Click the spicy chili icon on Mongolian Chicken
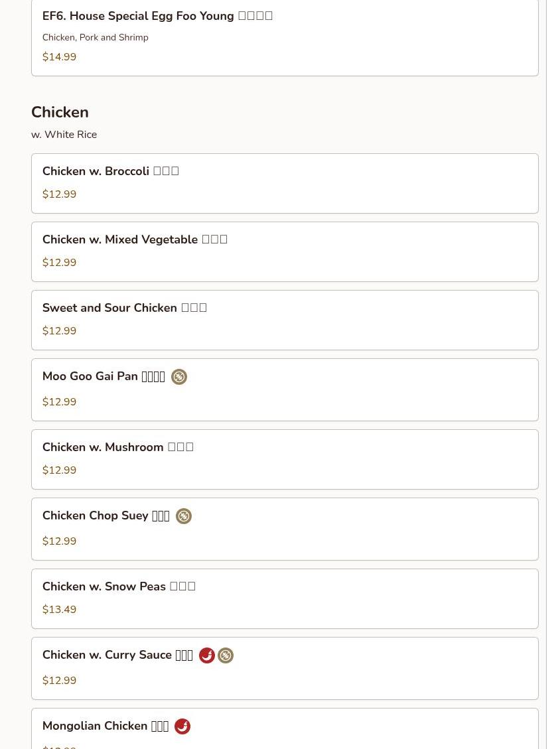The height and width of the screenshot is (749, 560). pos(182,726)
